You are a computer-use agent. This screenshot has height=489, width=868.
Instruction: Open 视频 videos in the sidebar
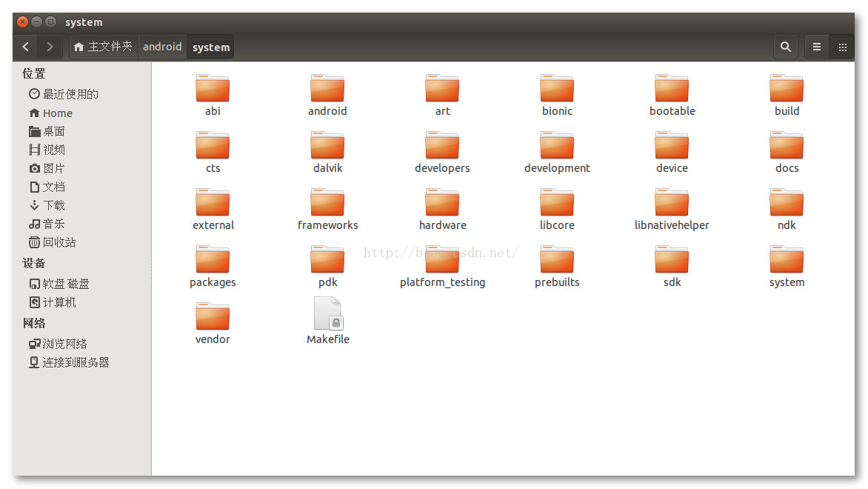tap(47, 150)
